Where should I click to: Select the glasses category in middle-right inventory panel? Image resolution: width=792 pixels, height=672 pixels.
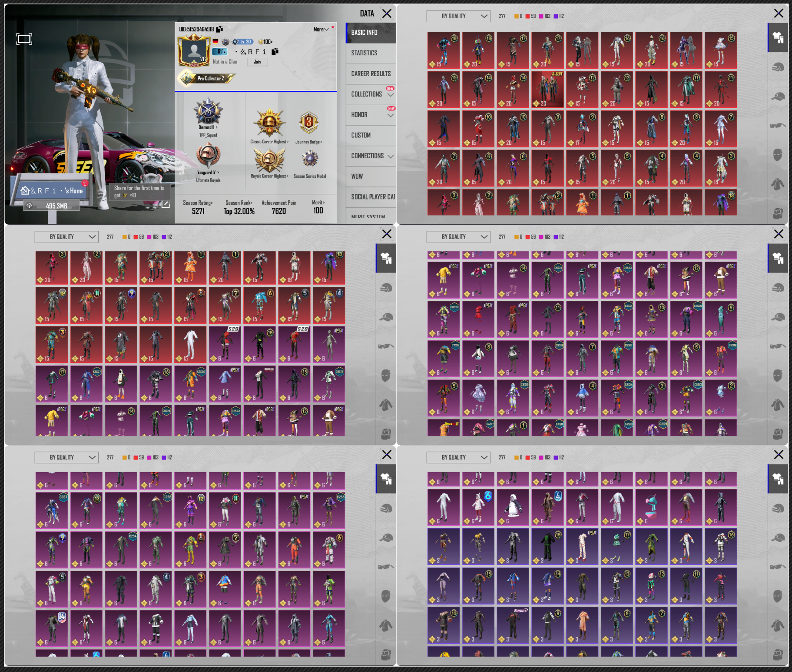[x=778, y=346]
